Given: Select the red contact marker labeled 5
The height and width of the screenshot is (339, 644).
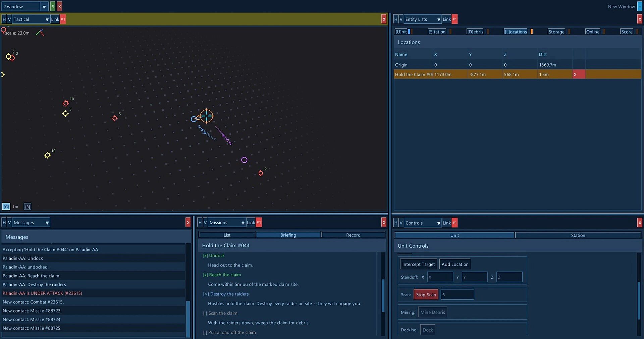Looking at the screenshot, I should point(115,118).
